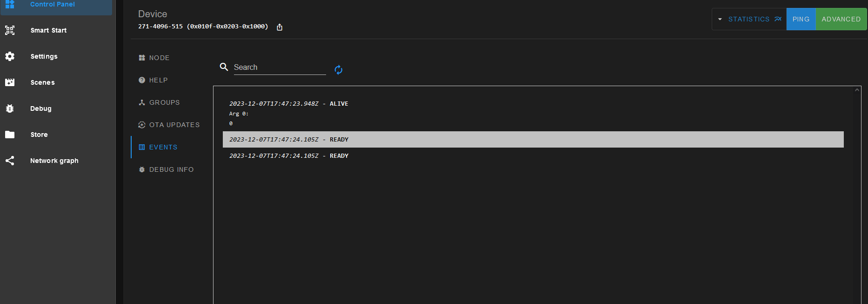Click the Smart Start QR icon

[10, 30]
